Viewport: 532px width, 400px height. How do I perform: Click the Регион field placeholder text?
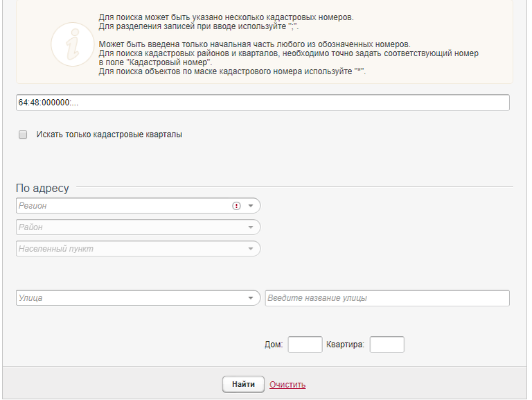(33, 206)
